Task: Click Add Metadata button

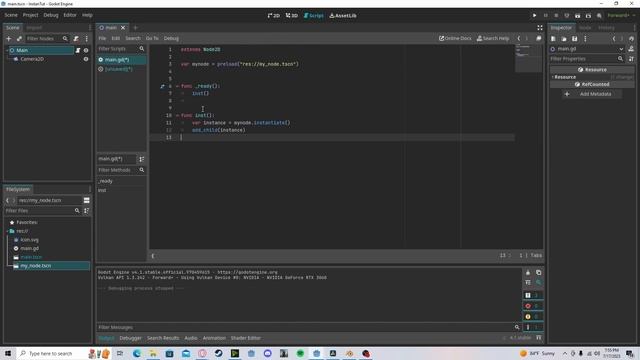Action: [x=591, y=94]
